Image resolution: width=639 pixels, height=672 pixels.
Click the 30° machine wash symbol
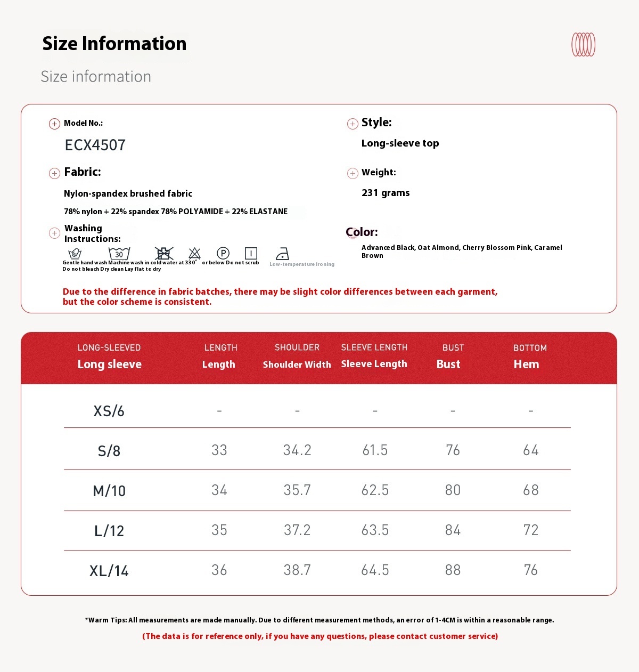click(x=119, y=253)
